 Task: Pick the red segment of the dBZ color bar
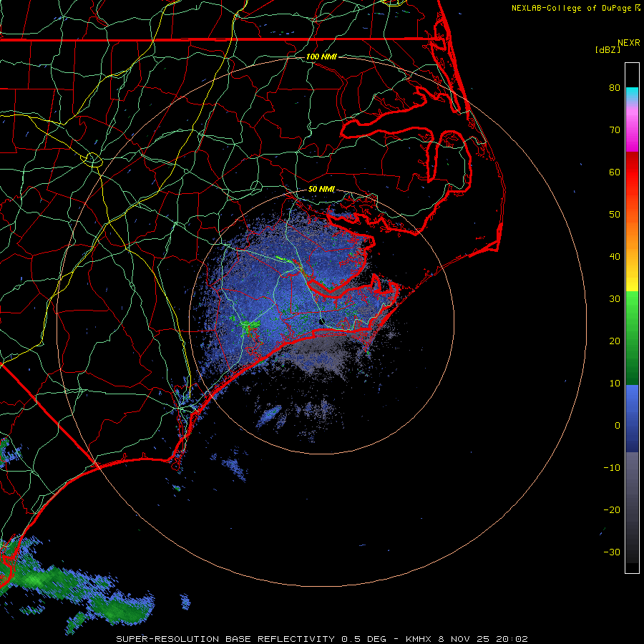pyautogui.click(x=632, y=172)
